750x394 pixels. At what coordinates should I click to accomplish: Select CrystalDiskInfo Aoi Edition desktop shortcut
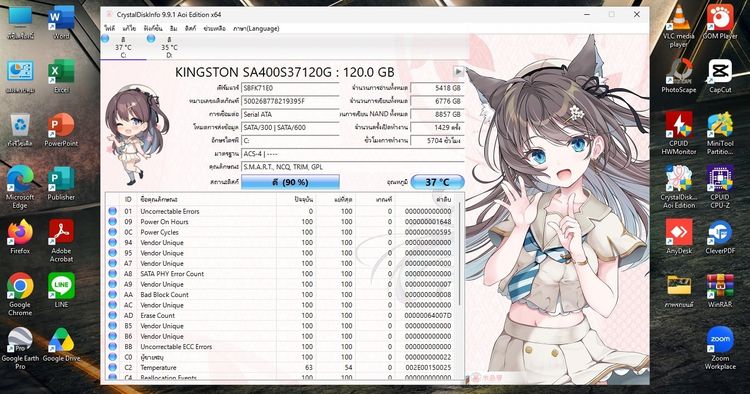coord(679,187)
